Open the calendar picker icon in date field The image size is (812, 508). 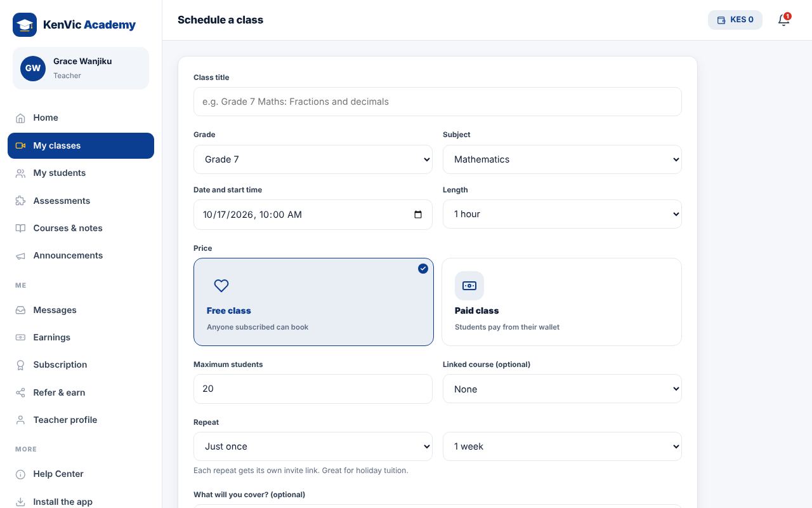coord(417,215)
